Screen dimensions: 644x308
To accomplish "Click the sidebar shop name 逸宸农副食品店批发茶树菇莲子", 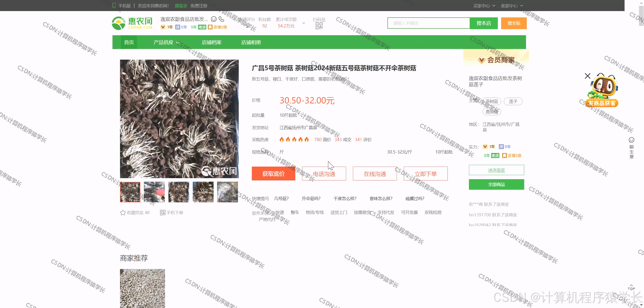I will pos(495,81).
